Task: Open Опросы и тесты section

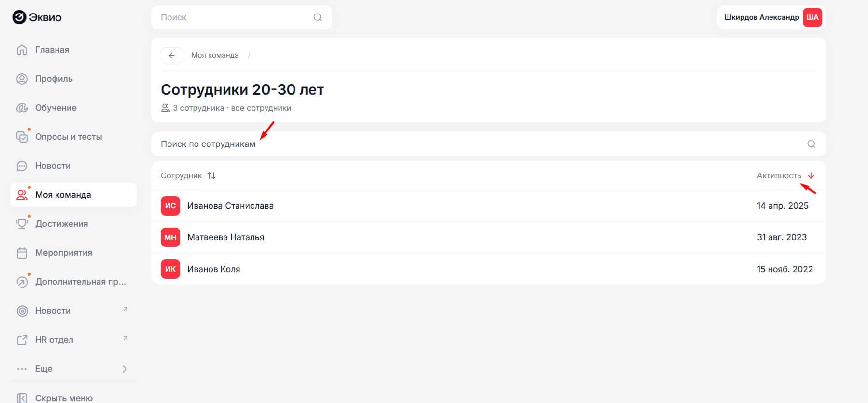Action: (69, 137)
